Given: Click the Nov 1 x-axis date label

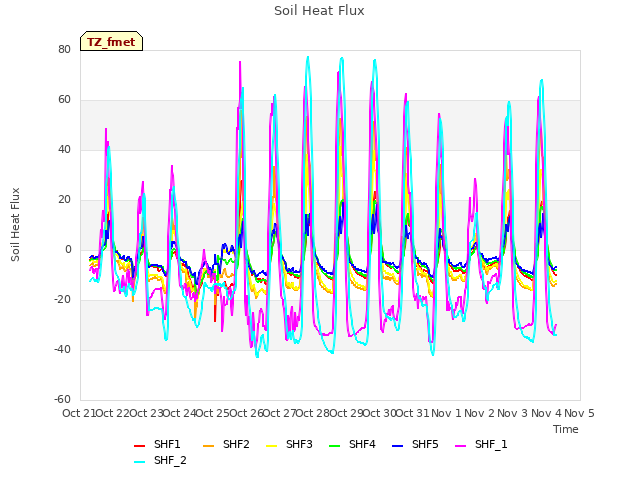Looking at the screenshot, I should pos(446,413).
